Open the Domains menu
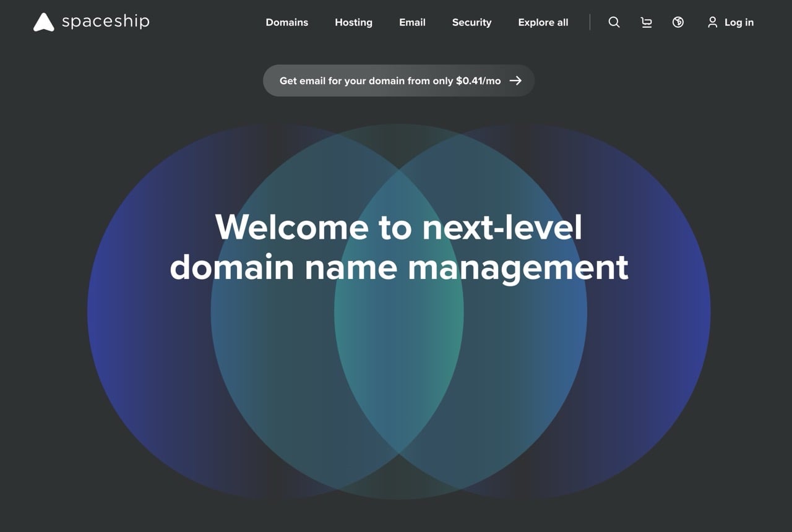Screen dimensions: 792x532 click(x=287, y=22)
